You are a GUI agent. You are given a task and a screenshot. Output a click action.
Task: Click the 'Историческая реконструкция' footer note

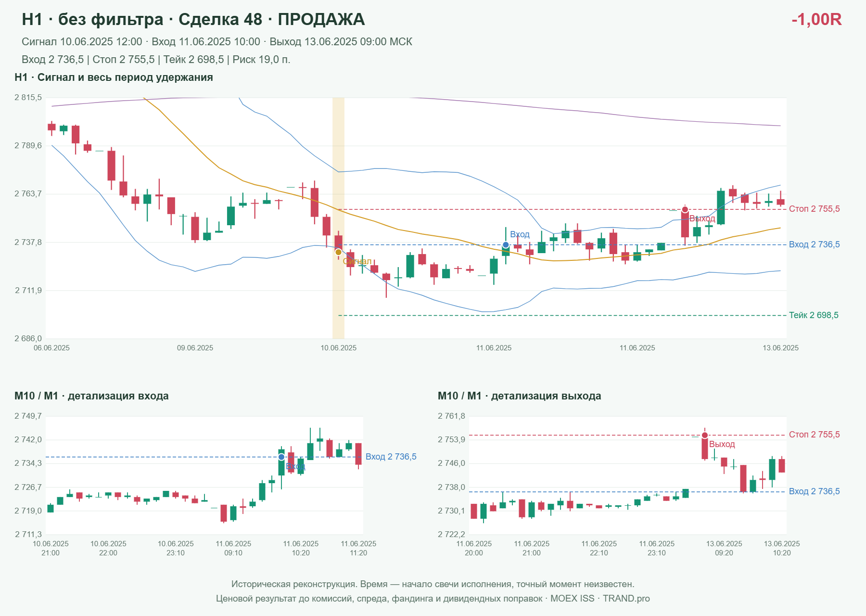(433, 584)
